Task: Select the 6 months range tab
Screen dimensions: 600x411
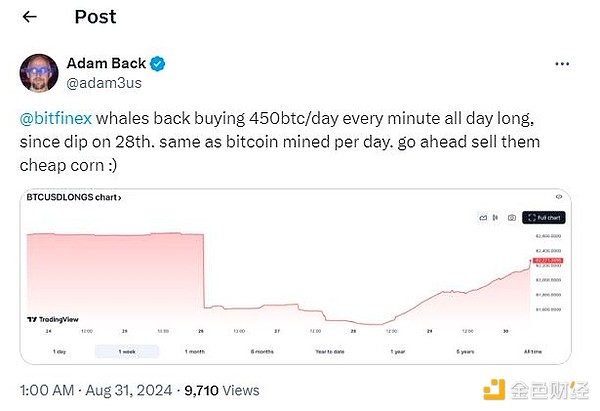Action: click(262, 351)
